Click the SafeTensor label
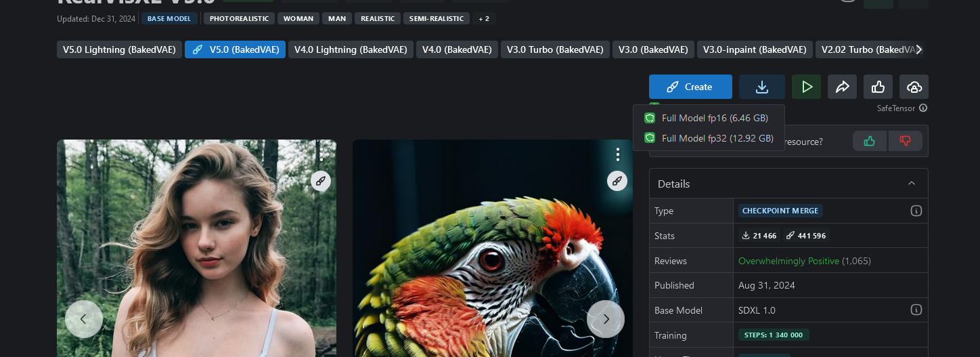This screenshot has width=980, height=357. 896,108
